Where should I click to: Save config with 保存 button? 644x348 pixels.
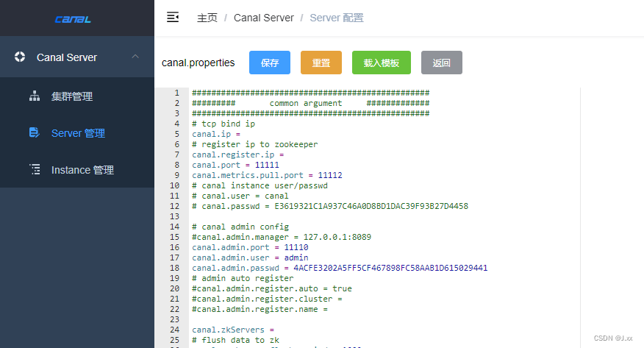(x=270, y=63)
